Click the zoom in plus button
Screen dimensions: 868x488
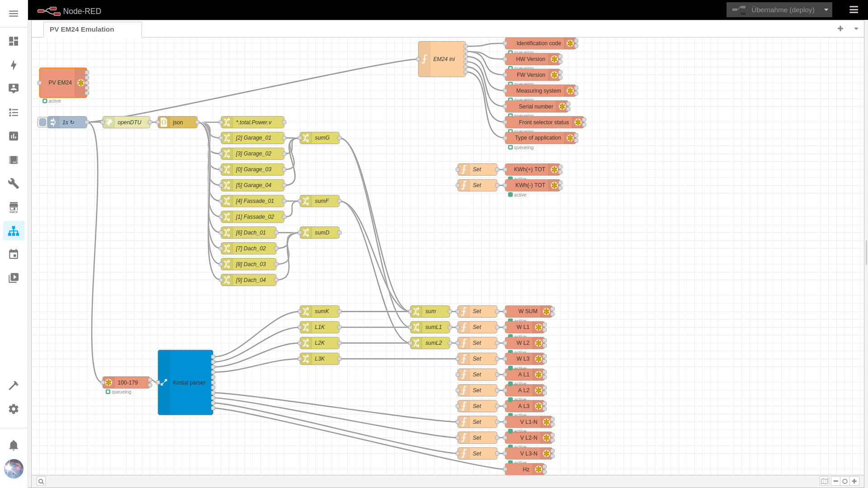[x=854, y=482]
